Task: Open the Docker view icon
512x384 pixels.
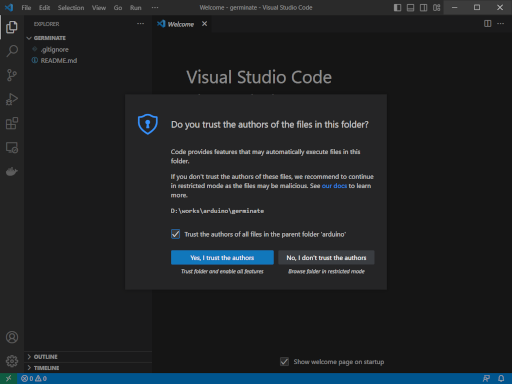Action: 12,171
